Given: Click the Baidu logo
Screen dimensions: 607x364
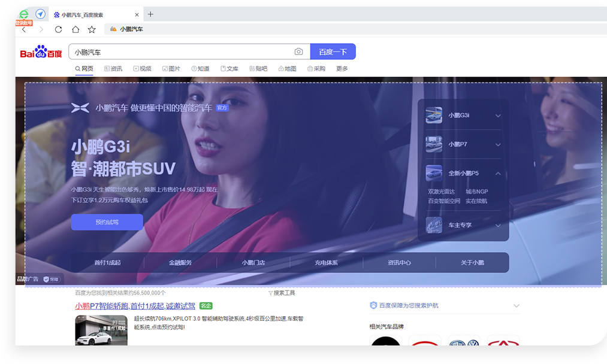Looking at the screenshot, I should tap(41, 53).
